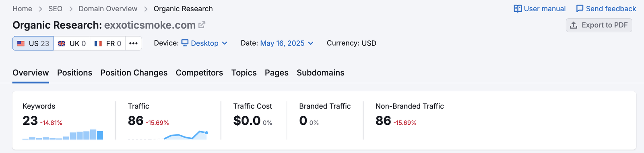Image resolution: width=644 pixels, height=153 pixels.
Task: Open the Subdomains tab
Action: click(320, 73)
